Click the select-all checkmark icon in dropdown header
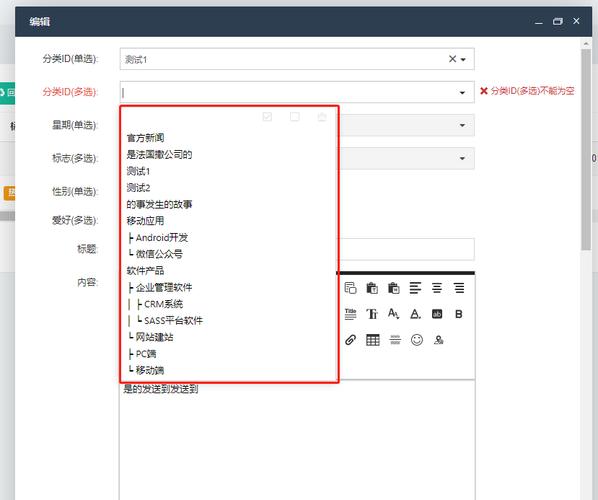The height and width of the screenshot is (500, 598). (x=267, y=116)
